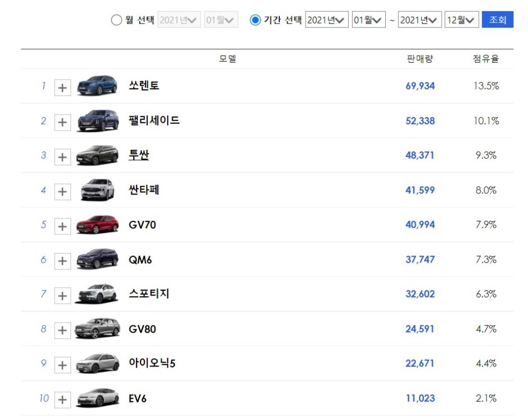Click the 2.1% share value
The height and width of the screenshot is (420, 528).
pos(486,398)
